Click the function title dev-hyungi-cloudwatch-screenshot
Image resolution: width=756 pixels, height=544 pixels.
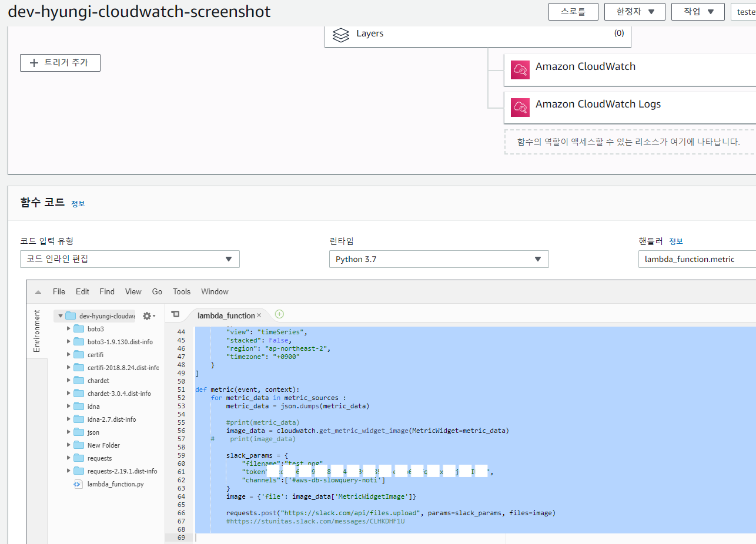[139, 12]
